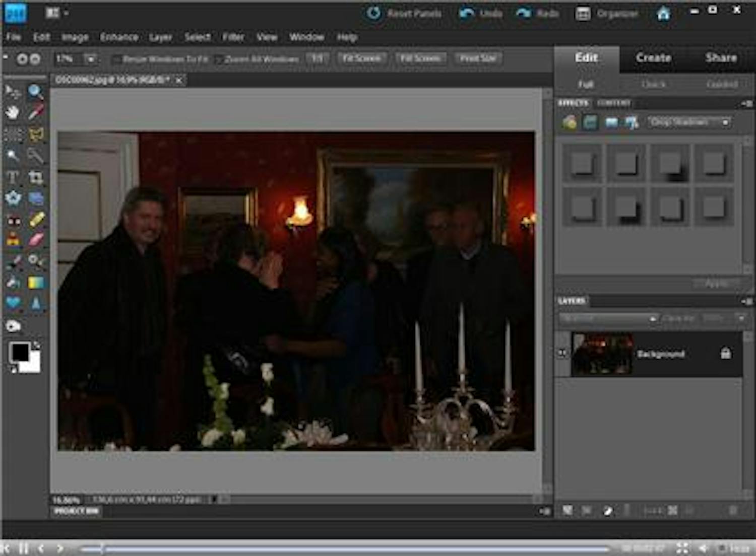Activate the Crop tool

click(x=35, y=177)
